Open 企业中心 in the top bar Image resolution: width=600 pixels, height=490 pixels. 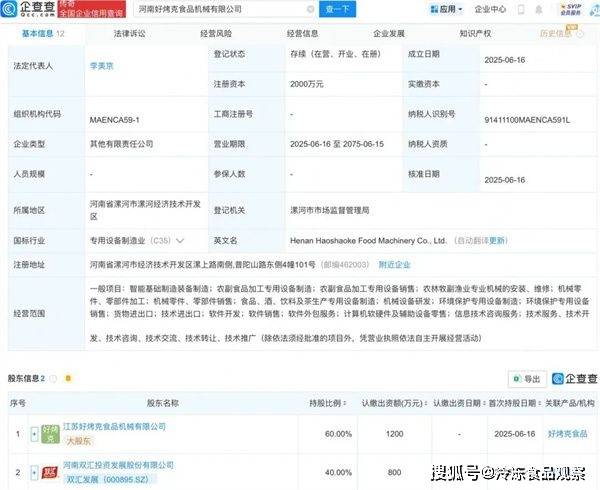(490, 9)
